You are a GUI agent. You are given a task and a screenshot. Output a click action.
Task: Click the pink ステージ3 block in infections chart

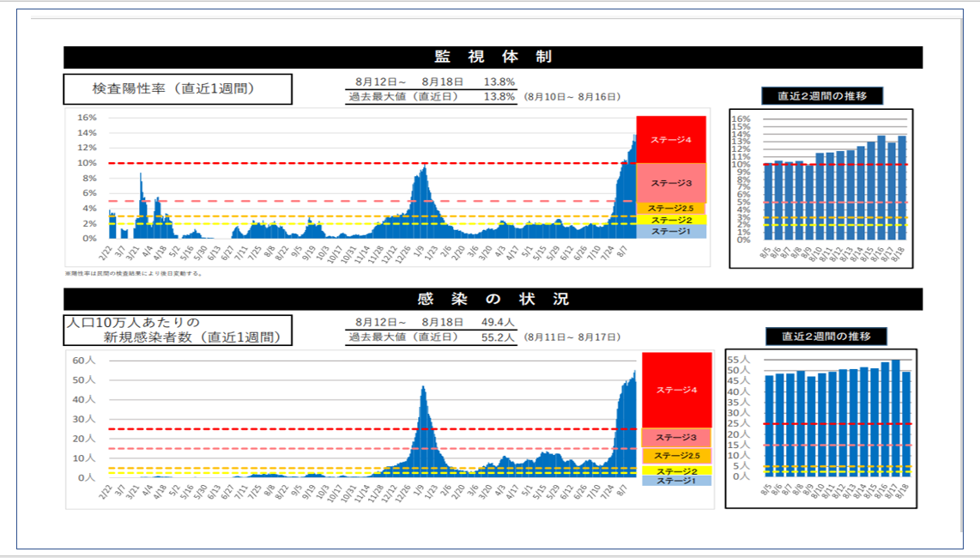click(x=676, y=438)
